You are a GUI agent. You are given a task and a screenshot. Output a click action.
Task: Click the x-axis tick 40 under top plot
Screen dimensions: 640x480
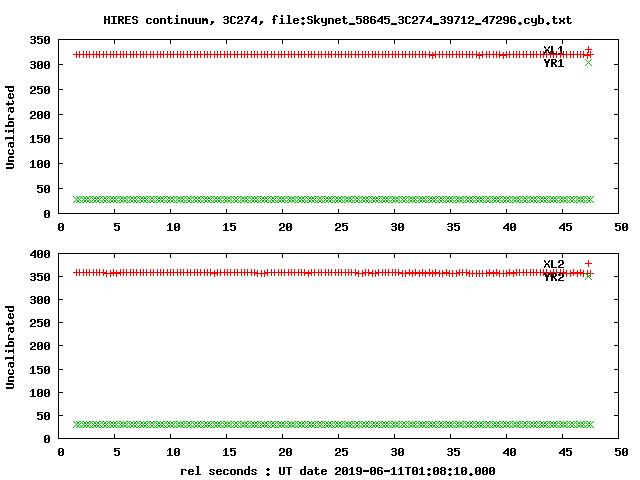pyautogui.click(x=509, y=227)
